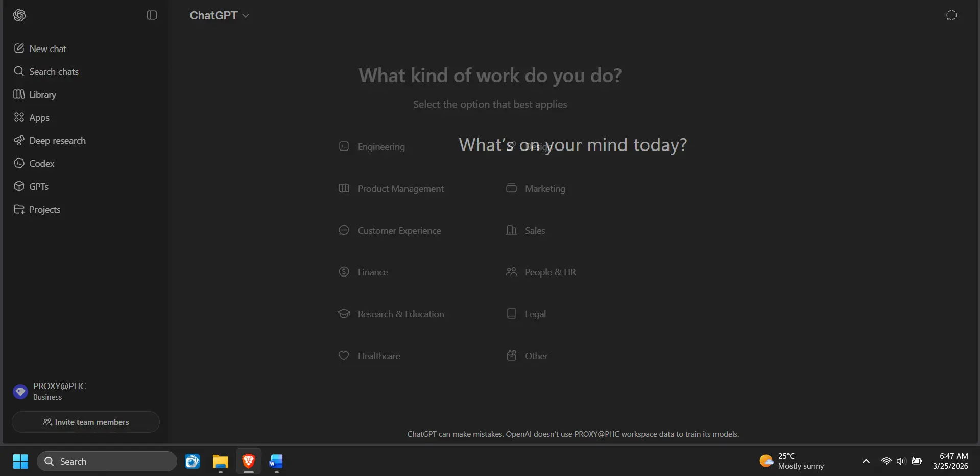Choose the Healthcare option
This screenshot has width=980, height=476.
coord(369,356)
